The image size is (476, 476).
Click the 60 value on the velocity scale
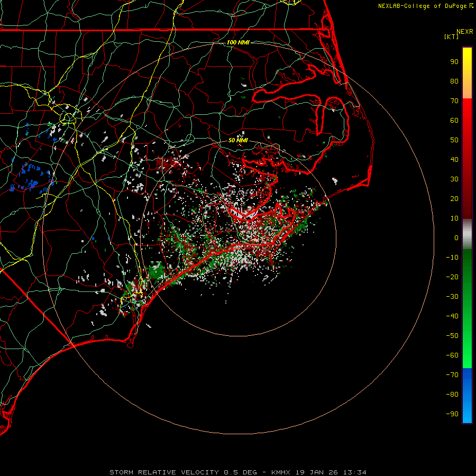click(x=454, y=120)
